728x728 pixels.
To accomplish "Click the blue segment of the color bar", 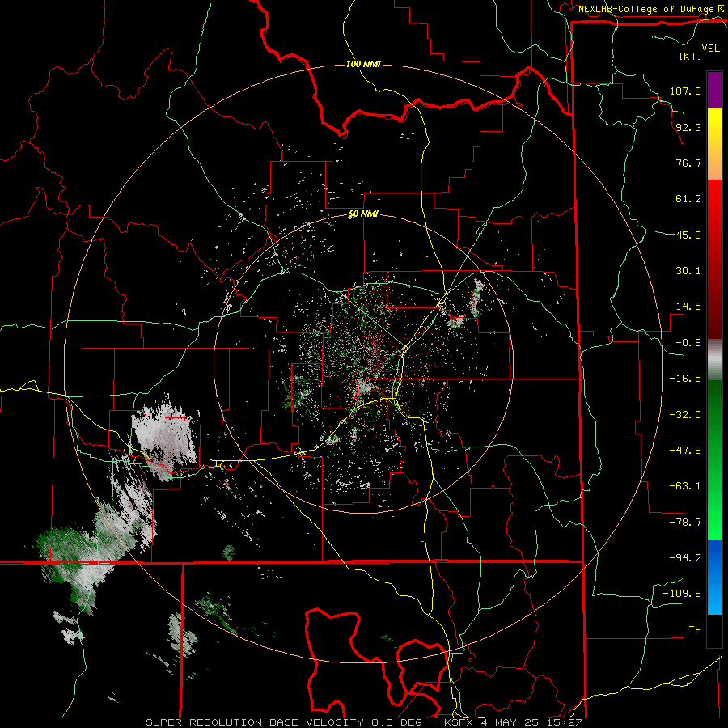I will click(714, 577).
